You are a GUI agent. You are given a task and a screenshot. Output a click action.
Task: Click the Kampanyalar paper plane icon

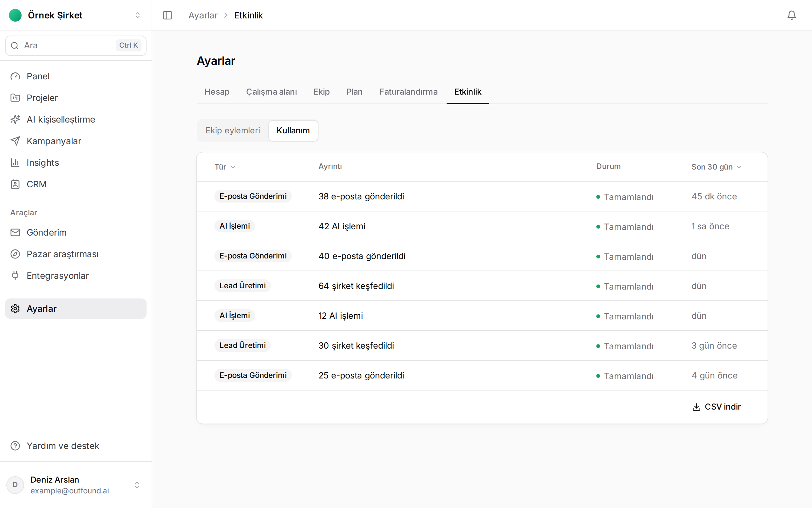(15, 141)
